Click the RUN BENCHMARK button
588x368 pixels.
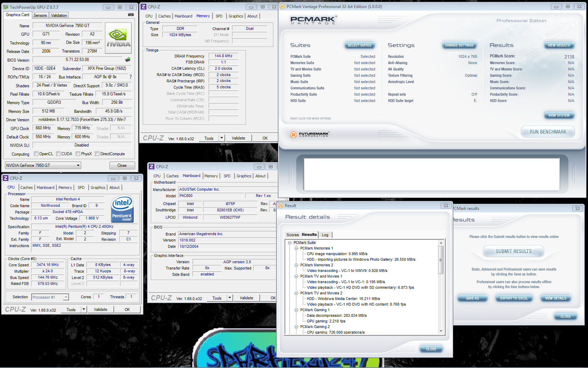point(548,132)
